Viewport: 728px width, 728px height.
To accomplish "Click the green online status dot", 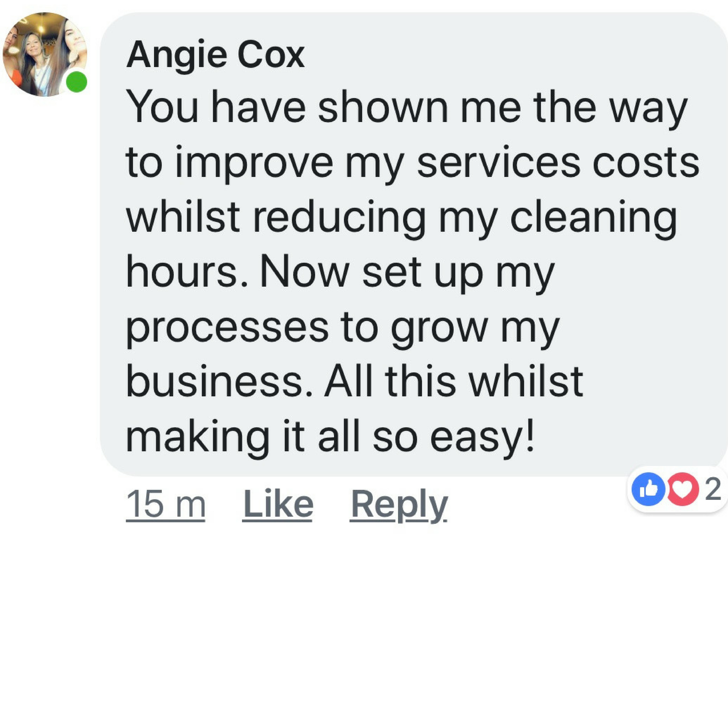I will click(77, 82).
